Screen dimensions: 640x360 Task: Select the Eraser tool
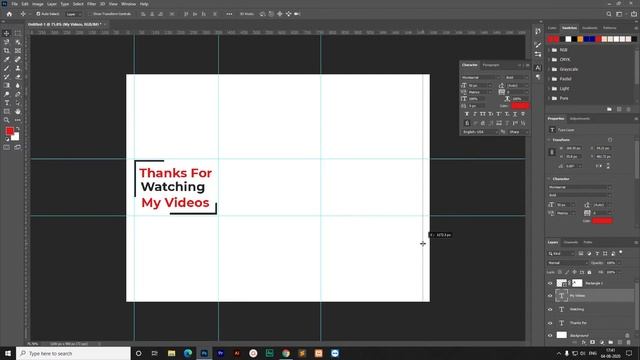18,77
